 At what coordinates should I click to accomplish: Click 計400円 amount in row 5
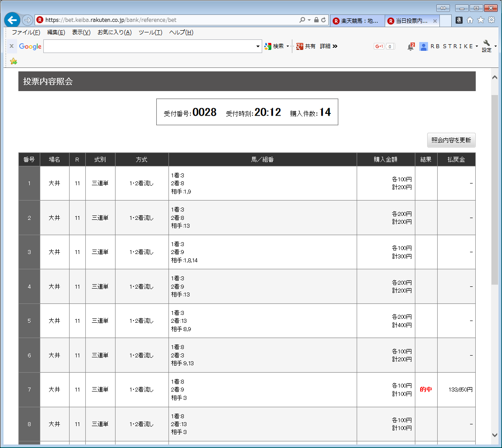(402, 325)
